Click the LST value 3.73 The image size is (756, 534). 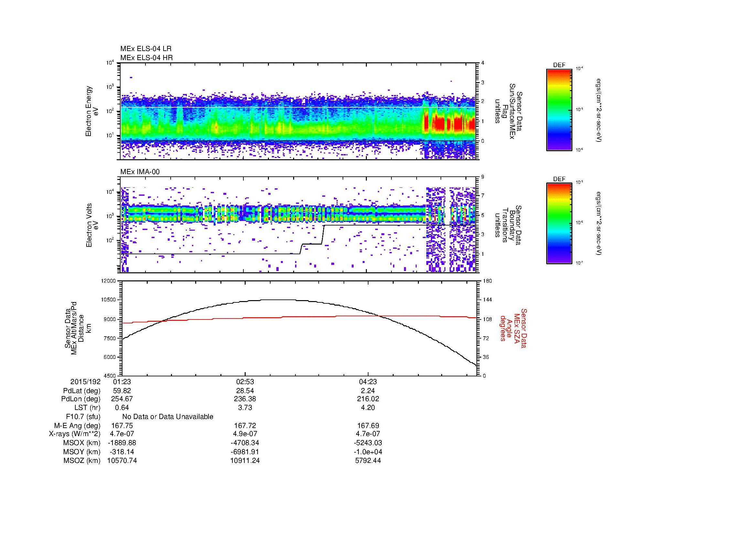245,408
